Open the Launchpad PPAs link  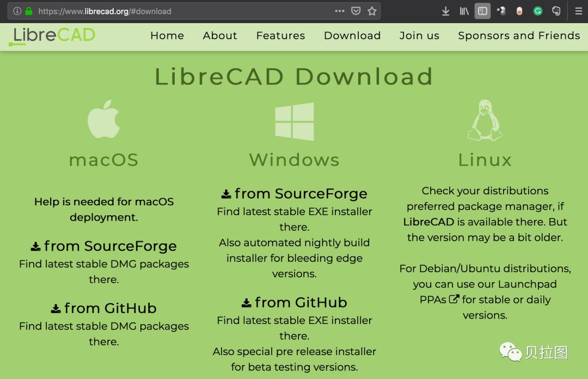click(x=485, y=291)
